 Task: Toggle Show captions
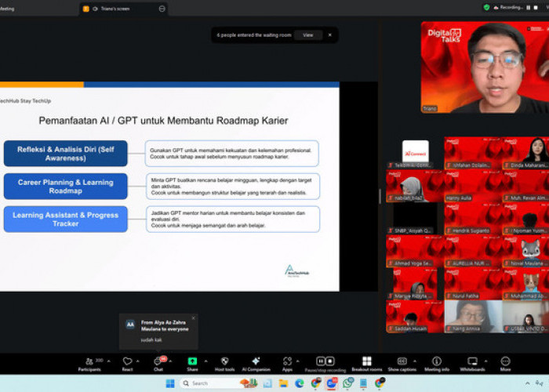click(x=402, y=361)
